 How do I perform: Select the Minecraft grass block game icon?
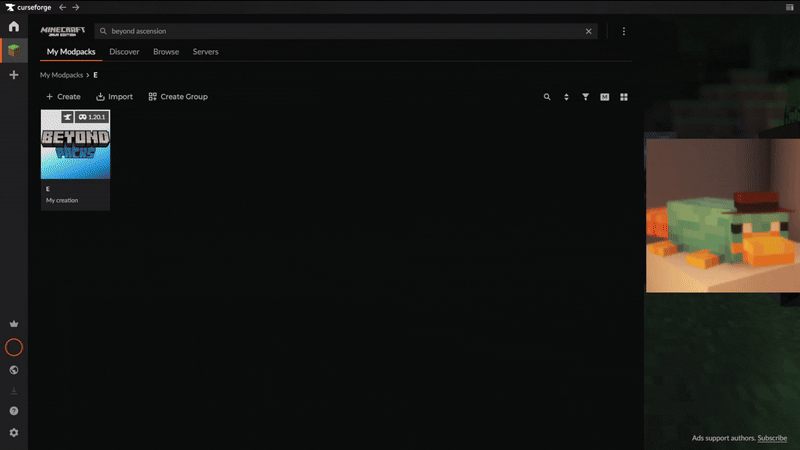point(14,51)
